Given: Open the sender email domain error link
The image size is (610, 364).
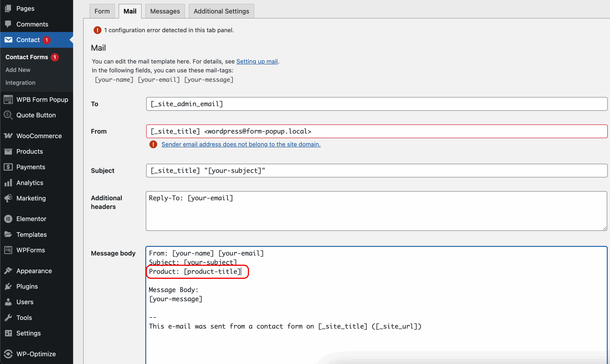Looking at the screenshot, I should (x=241, y=144).
